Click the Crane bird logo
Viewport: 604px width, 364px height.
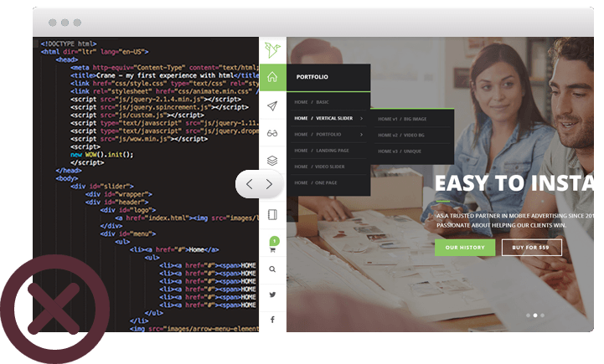(x=273, y=50)
